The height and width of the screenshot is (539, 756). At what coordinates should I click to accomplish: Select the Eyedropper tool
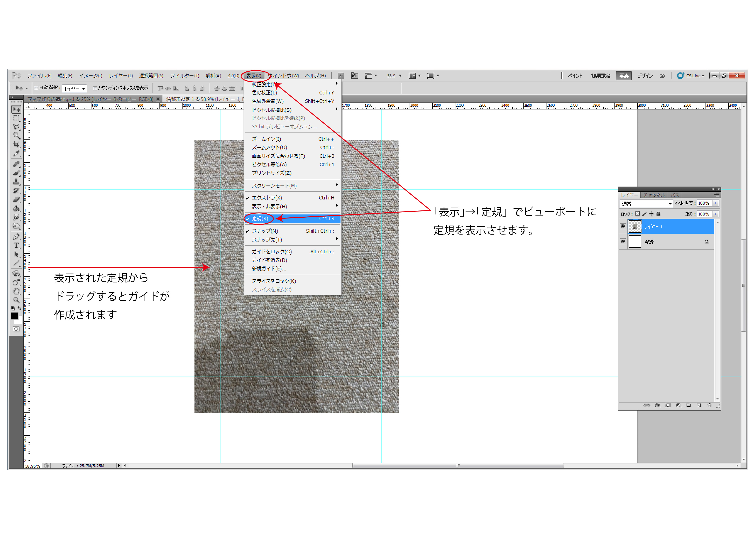click(x=16, y=154)
